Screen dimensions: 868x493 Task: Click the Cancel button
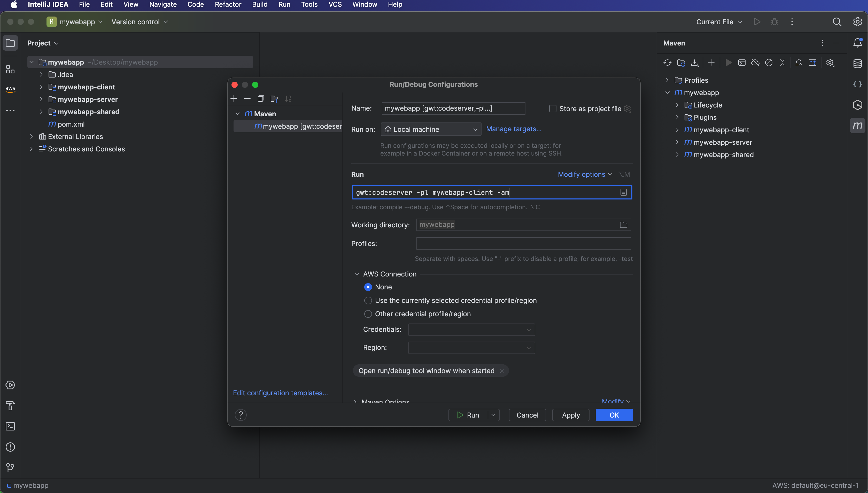click(528, 415)
